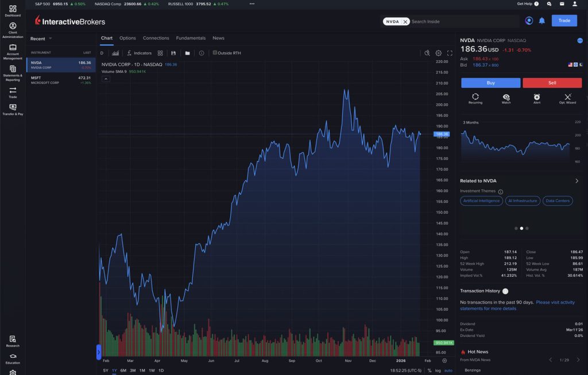Expand the Recent instruments dropdown
The width and height of the screenshot is (588, 375).
tap(50, 39)
